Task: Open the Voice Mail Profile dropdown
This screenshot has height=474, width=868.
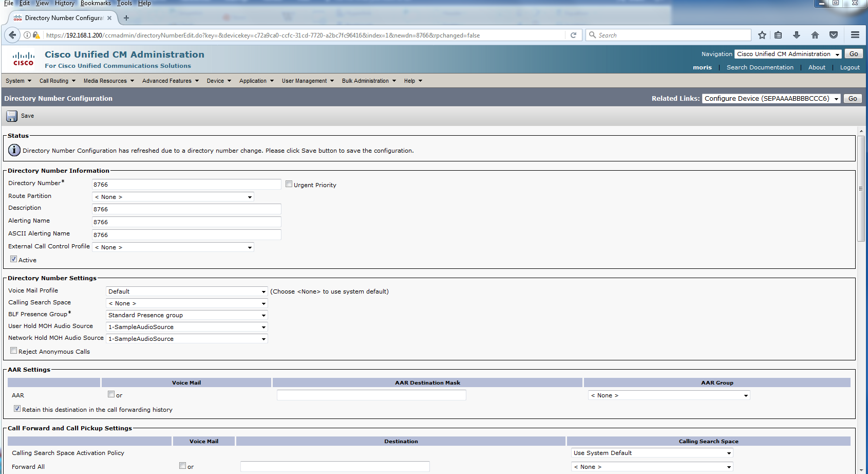Action: (187, 291)
